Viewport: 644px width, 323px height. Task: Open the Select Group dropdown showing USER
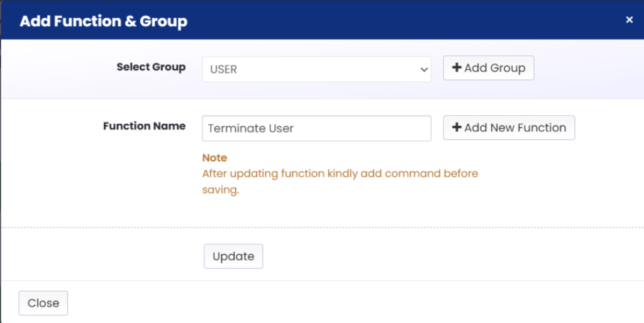(x=316, y=69)
